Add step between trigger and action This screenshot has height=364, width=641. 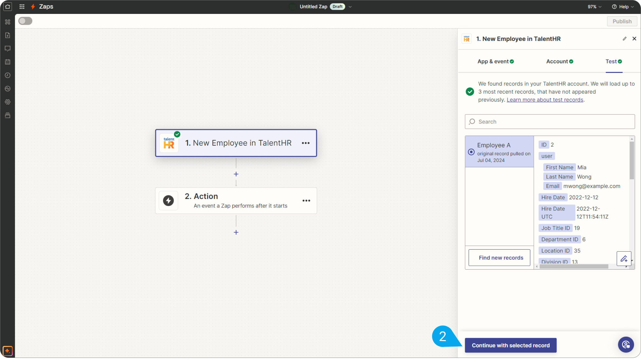pyautogui.click(x=236, y=174)
